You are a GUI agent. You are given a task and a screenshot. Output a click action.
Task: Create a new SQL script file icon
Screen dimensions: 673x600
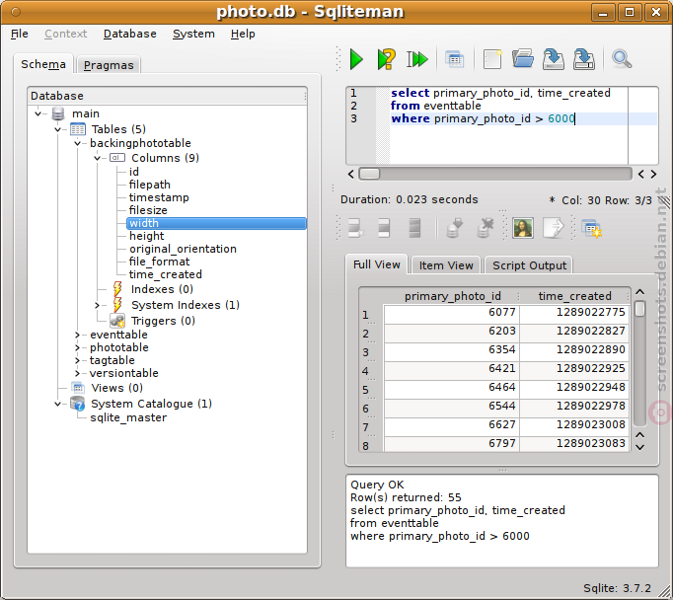pyautogui.click(x=492, y=59)
